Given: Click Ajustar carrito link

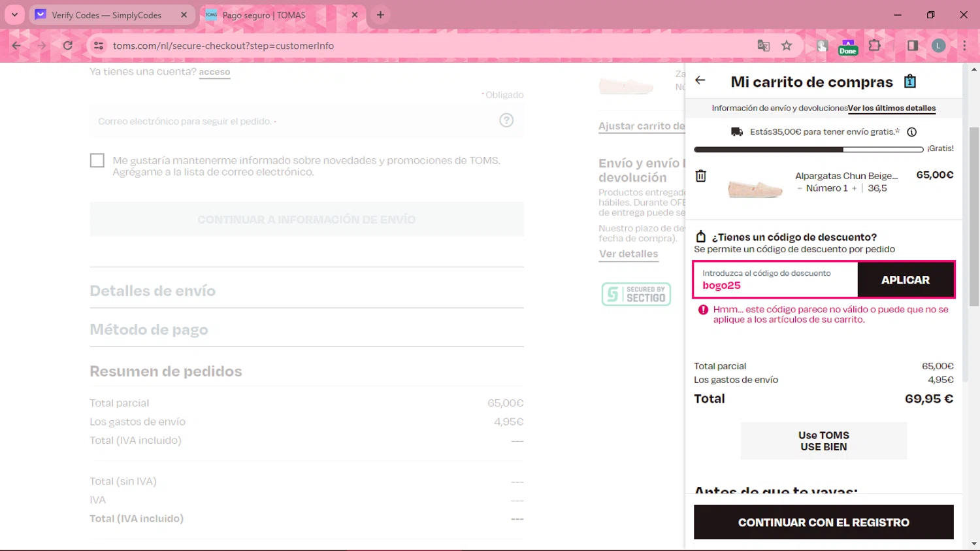Looking at the screenshot, I should click(642, 126).
